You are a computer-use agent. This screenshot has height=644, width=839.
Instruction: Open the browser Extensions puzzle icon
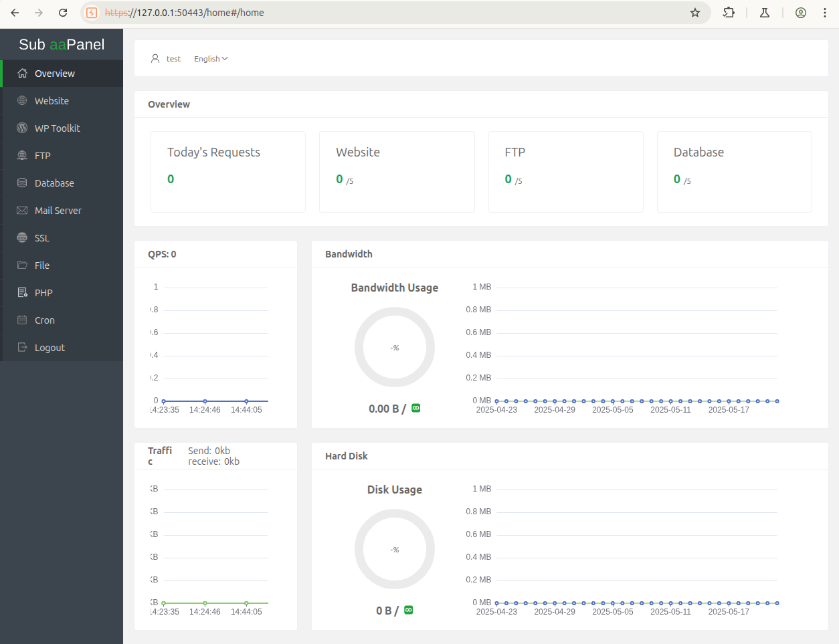click(x=729, y=13)
